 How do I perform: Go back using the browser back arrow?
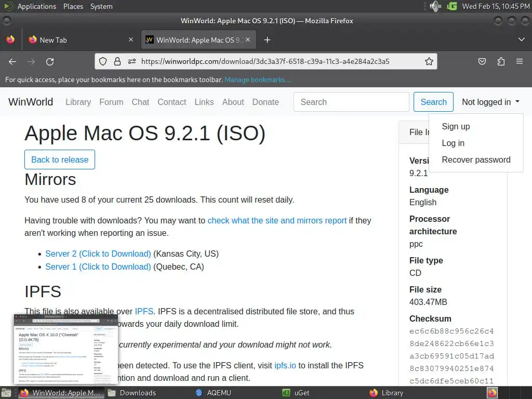tap(12, 61)
